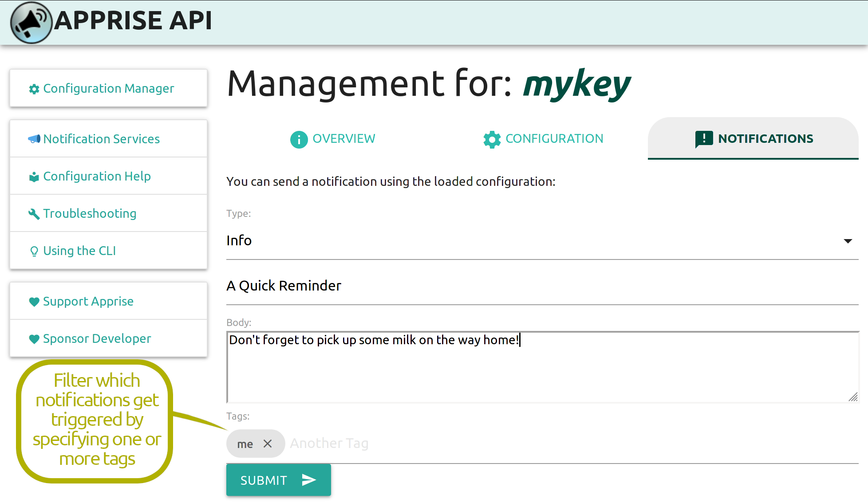The width and height of the screenshot is (868, 503).
Task: Click the book icon beside Configuration Help
Action: 34,177
